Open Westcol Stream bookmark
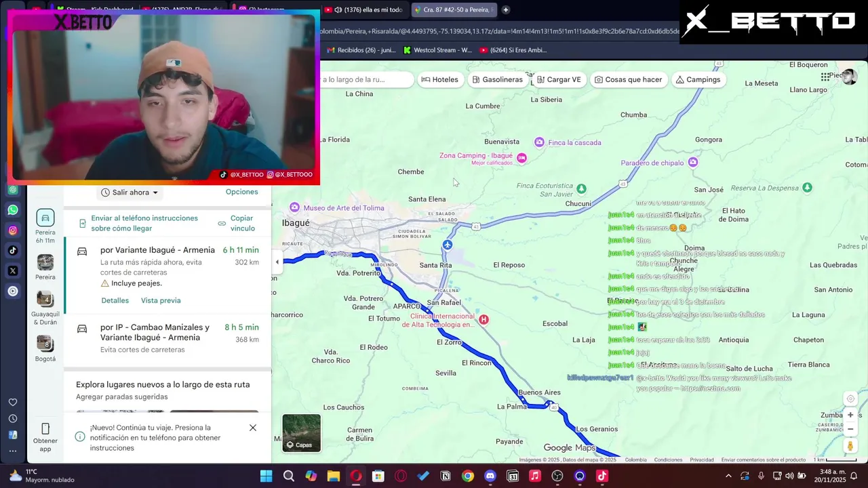 (x=437, y=49)
